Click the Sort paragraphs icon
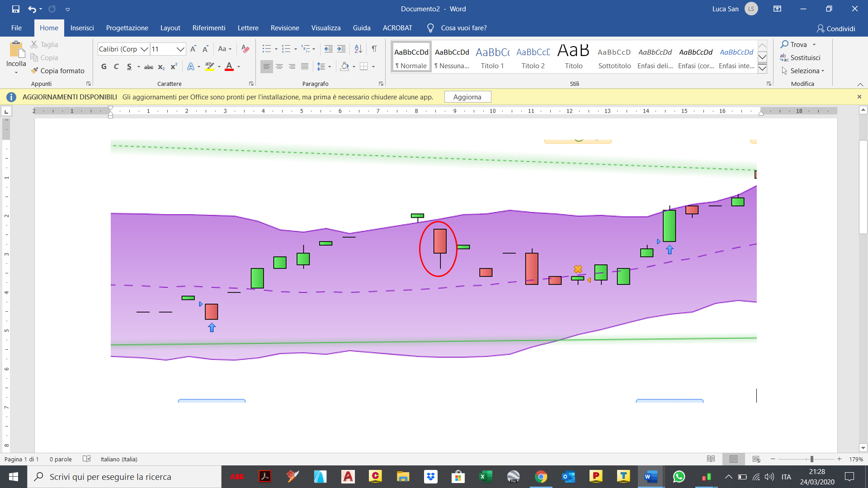 (x=358, y=49)
